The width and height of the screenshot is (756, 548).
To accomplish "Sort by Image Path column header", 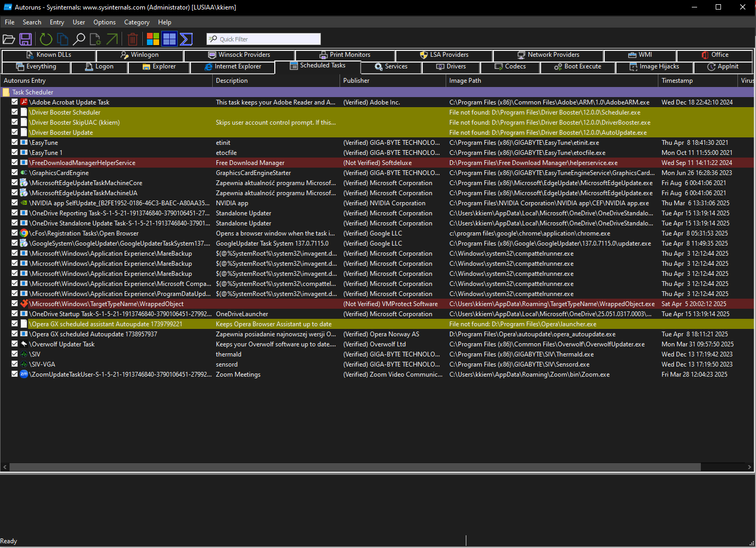I will (552, 81).
